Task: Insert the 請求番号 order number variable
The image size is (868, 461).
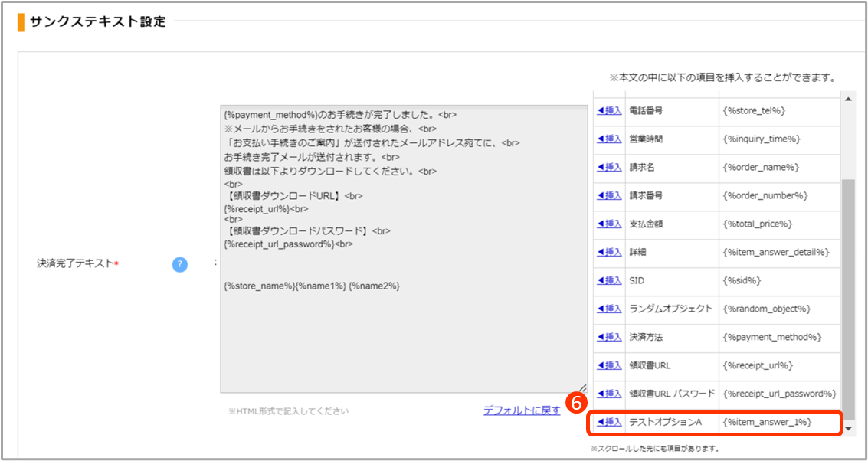Action: [x=609, y=196]
